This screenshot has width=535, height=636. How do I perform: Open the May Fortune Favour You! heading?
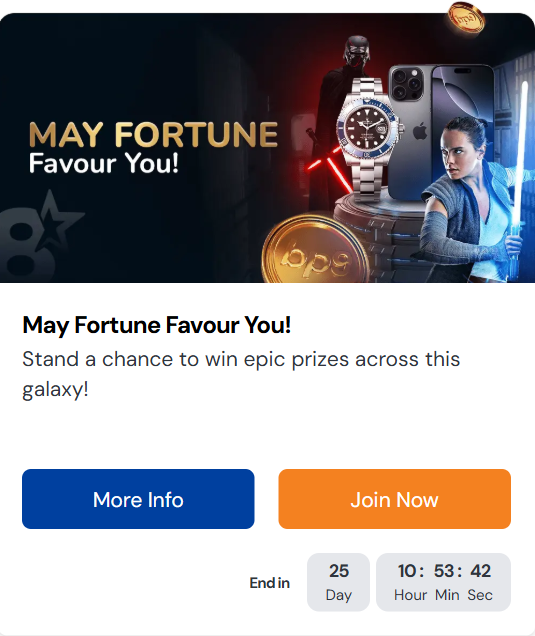pyautogui.click(x=157, y=325)
